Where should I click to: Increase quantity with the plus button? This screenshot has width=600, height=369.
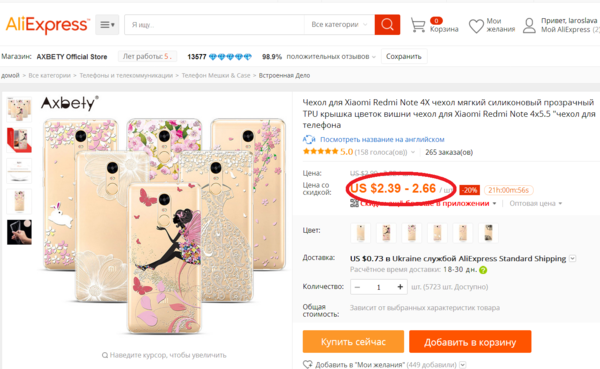point(400,287)
